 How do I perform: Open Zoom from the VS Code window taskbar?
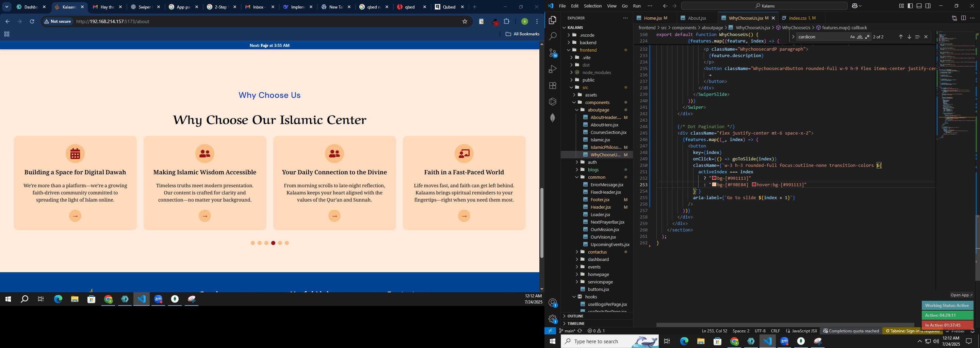coord(784,341)
